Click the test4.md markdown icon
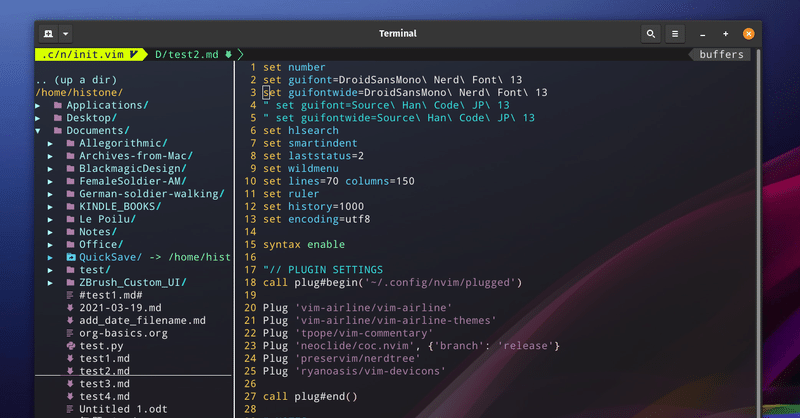The image size is (800, 418). pyautogui.click(x=70, y=397)
